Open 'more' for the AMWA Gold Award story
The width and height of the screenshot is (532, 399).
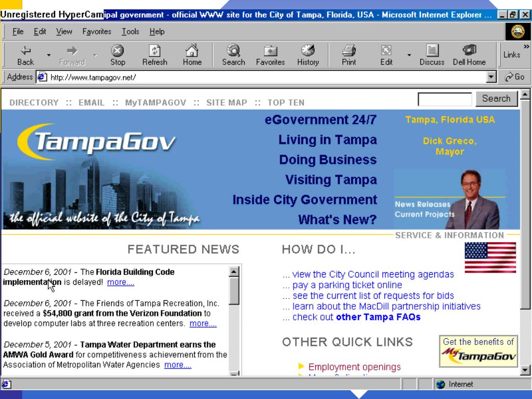tap(178, 365)
